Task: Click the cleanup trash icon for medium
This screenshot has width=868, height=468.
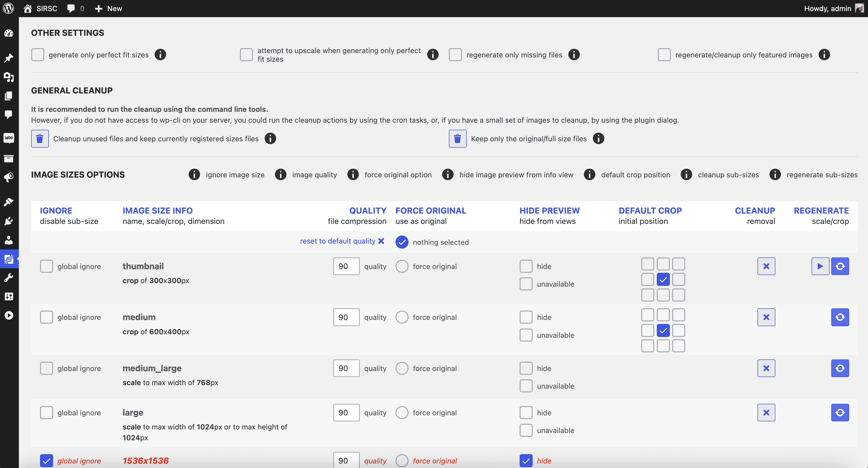Action: (x=766, y=316)
